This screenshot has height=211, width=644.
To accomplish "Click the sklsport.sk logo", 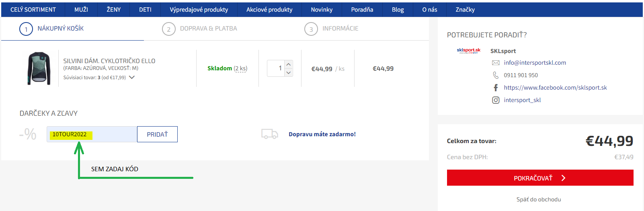I will point(468,51).
